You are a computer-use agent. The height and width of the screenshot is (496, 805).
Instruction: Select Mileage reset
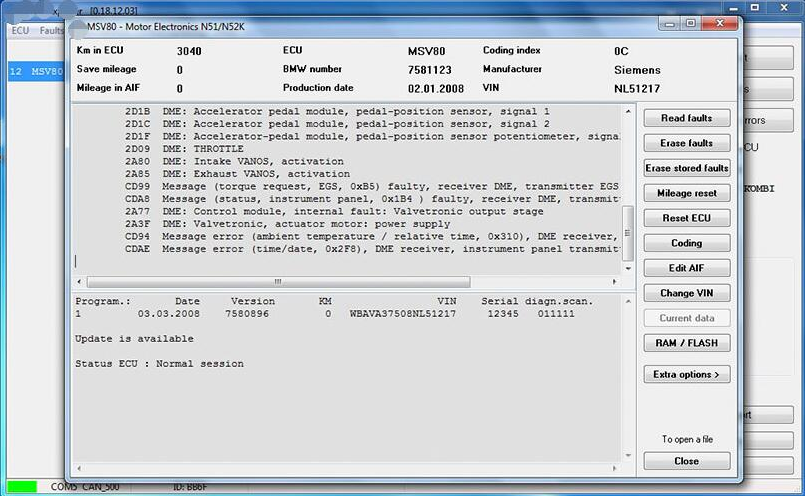(686, 193)
